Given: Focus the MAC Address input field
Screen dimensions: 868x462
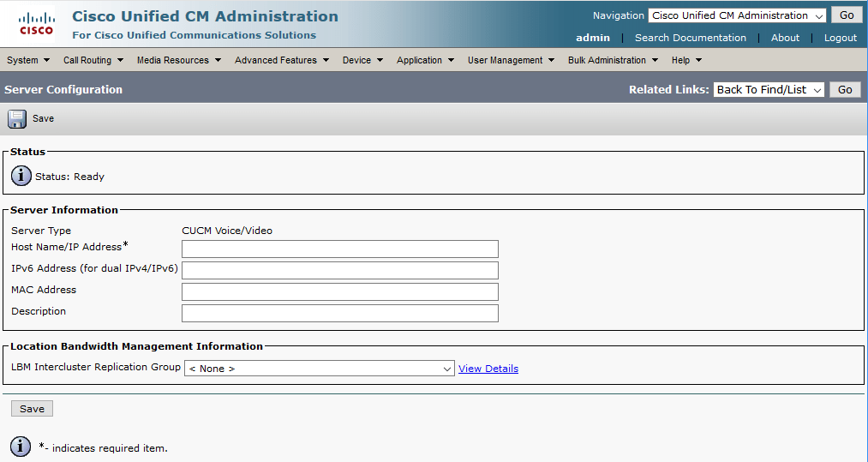Looking at the screenshot, I should (x=340, y=292).
